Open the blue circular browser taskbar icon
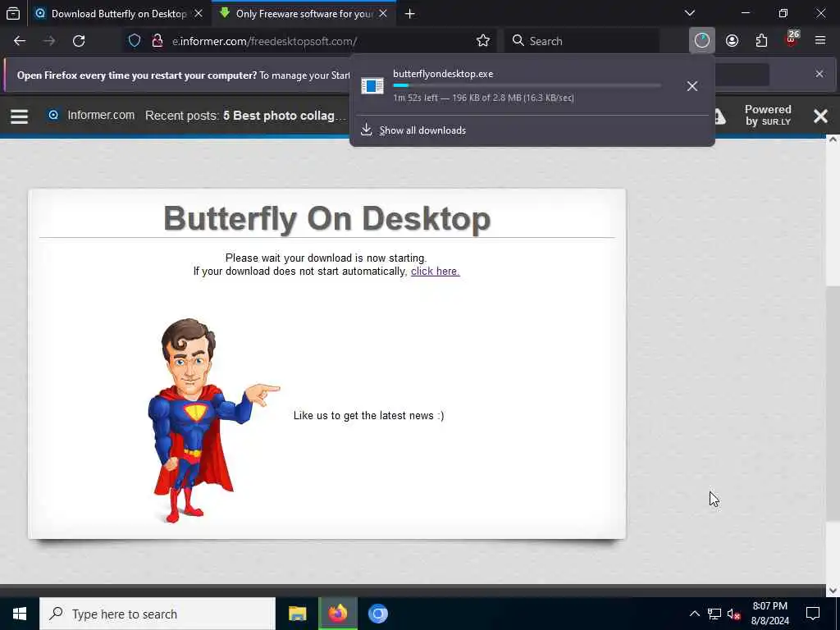The width and height of the screenshot is (840, 630). click(377, 614)
